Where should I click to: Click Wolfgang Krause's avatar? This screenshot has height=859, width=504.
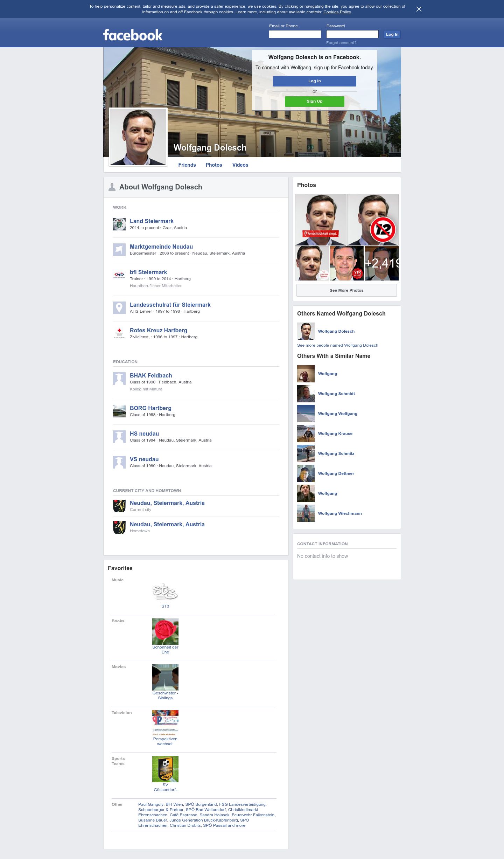click(306, 434)
